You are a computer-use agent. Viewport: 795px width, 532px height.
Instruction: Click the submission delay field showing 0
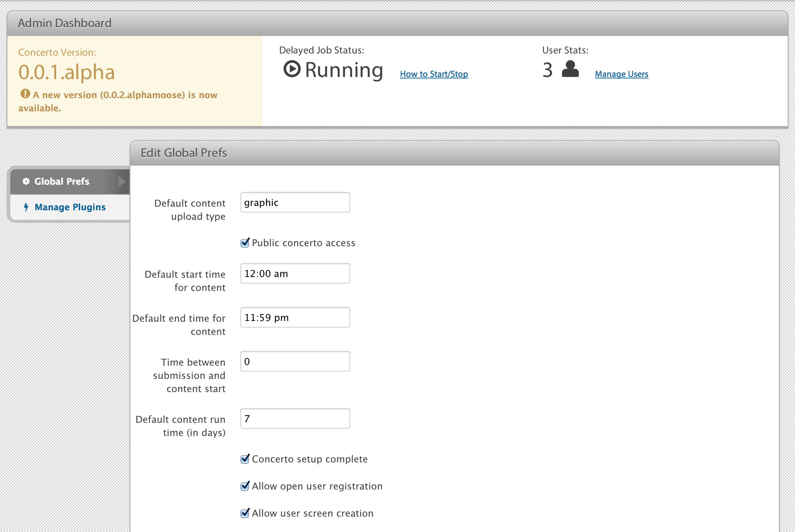[295, 361]
